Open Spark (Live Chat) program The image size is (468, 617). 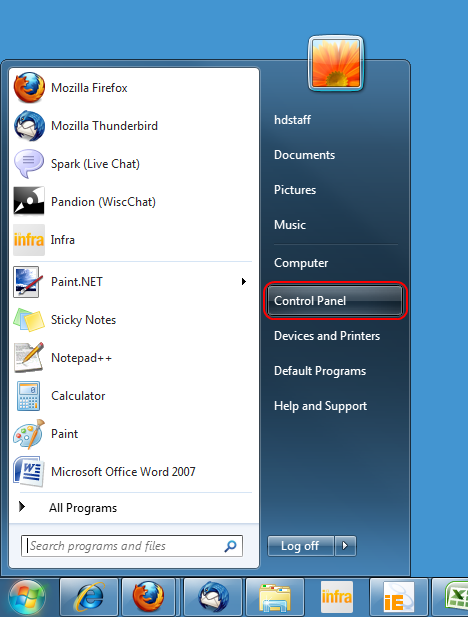pos(134,164)
